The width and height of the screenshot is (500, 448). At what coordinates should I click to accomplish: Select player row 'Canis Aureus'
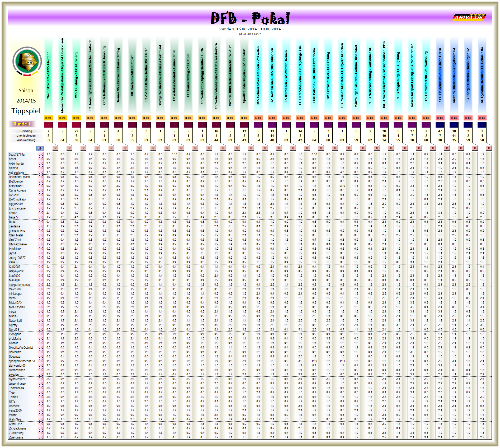click(x=250, y=190)
